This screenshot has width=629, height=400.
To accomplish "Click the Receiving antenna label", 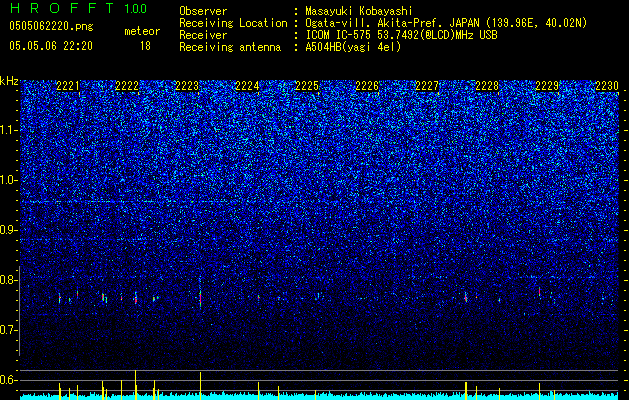I will 230,47.
